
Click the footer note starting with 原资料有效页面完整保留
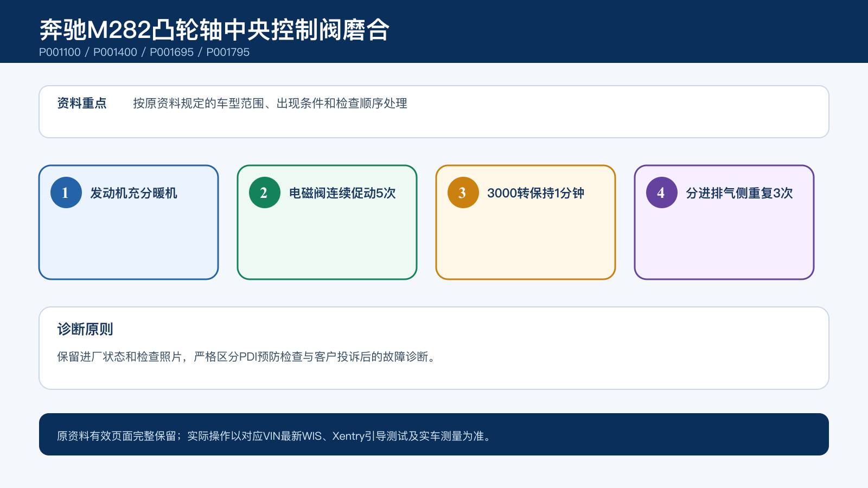[275, 436]
